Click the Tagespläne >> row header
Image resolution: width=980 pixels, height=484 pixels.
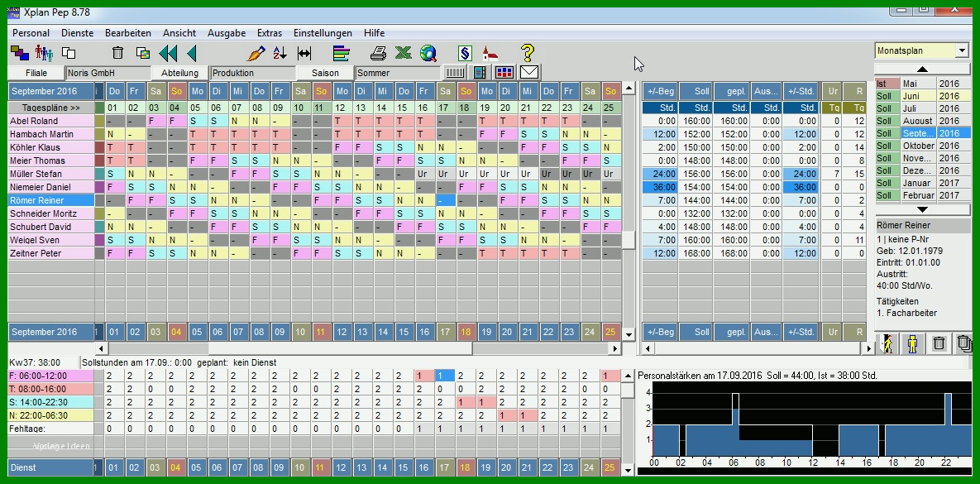pyautogui.click(x=51, y=108)
